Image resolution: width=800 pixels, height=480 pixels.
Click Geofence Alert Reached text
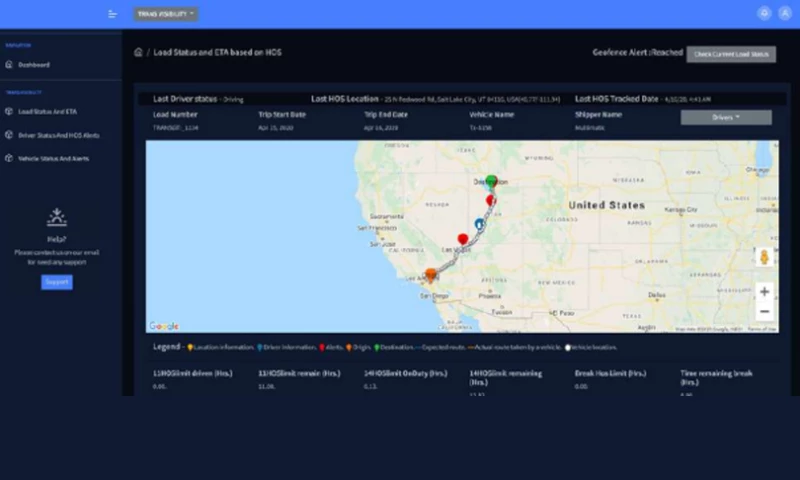637,52
